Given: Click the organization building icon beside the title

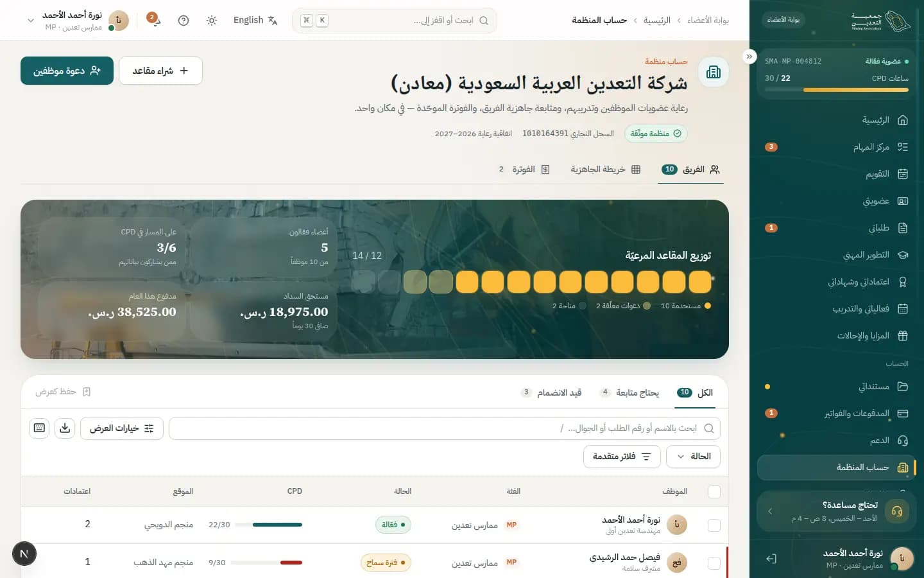Looking at the screenshot, I should click(x=714, y=72).
